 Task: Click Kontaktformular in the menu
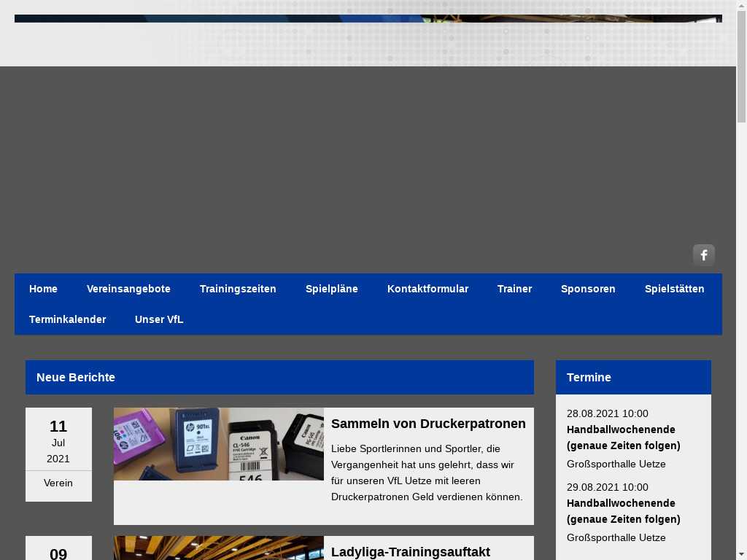pos(427,289)
